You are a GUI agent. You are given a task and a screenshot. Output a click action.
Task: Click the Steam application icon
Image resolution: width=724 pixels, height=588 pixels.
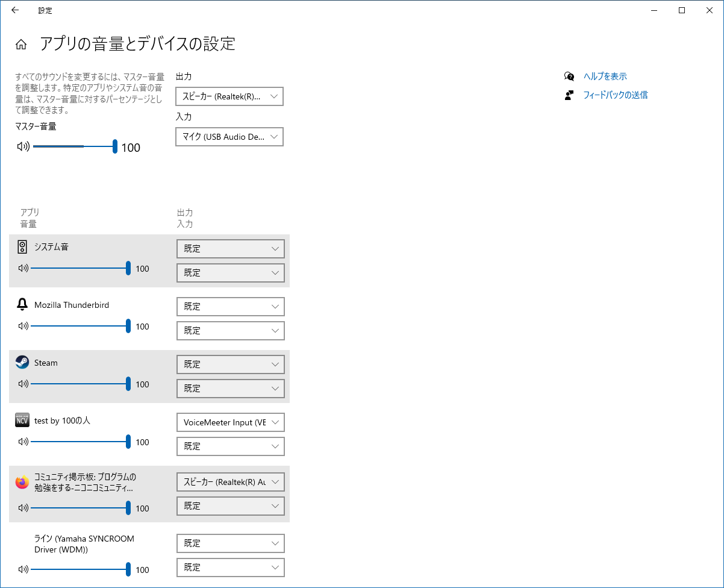pos(22,362)
